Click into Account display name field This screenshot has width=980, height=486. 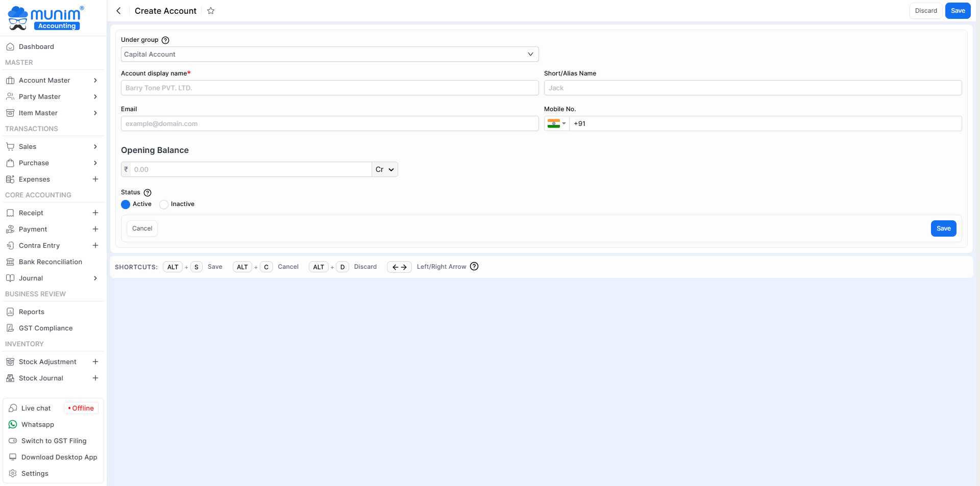coord(329,88)
